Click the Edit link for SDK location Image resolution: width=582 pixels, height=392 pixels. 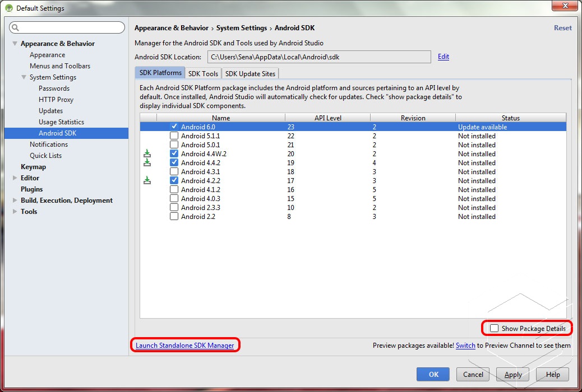pos(443,57)
